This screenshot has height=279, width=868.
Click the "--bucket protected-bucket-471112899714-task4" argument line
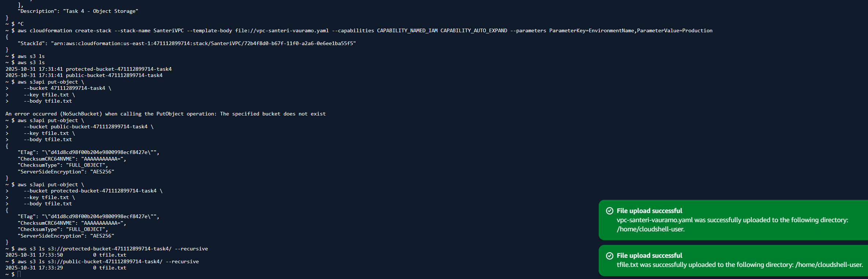(x=93, y=191)
